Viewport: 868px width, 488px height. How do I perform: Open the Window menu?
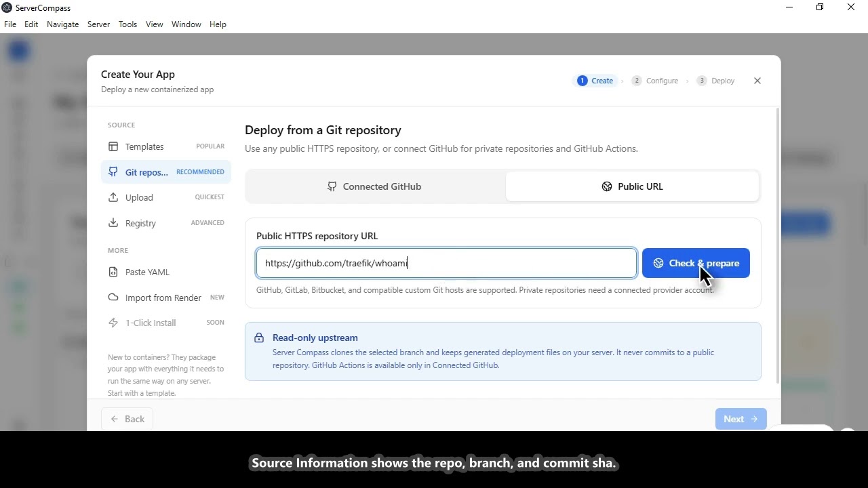(x=186, y=24)
